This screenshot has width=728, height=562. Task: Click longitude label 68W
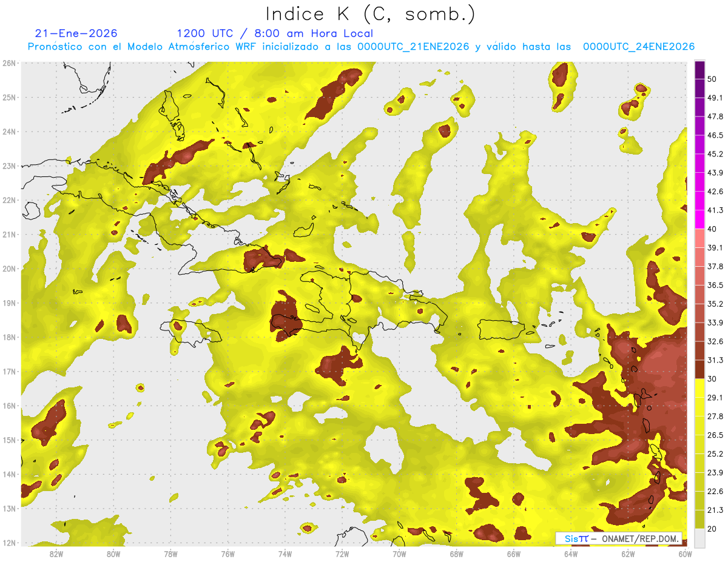tap(457, 554)
